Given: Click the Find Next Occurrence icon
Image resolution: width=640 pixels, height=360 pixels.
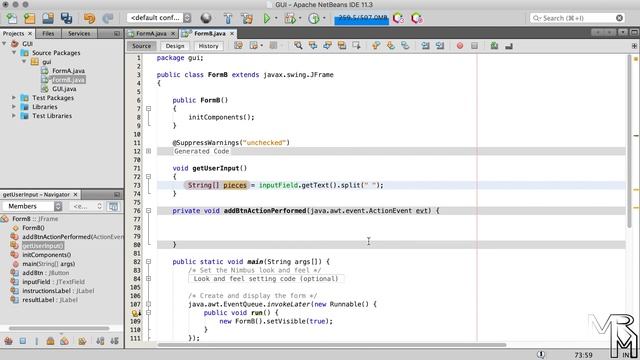Looking at the screenshot, I should coord(327,46).
